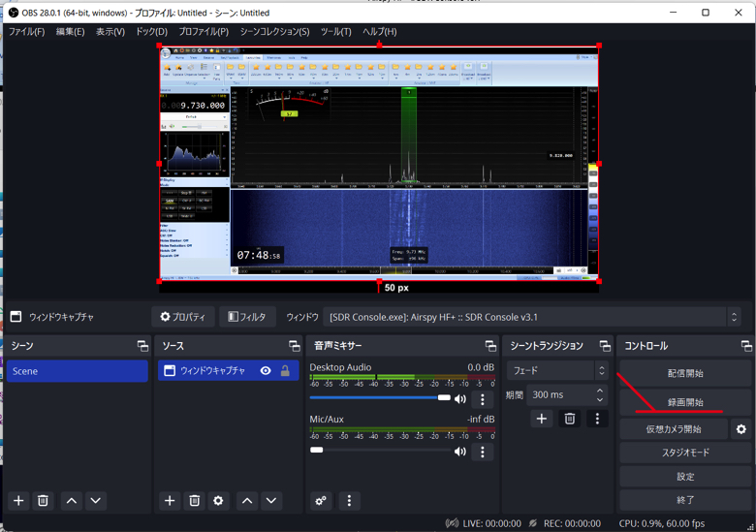Image resolution: width=756 pixels, height=532 pixels.
Task: Click the -inf dB Mic/Aux level
Action: 481,420
